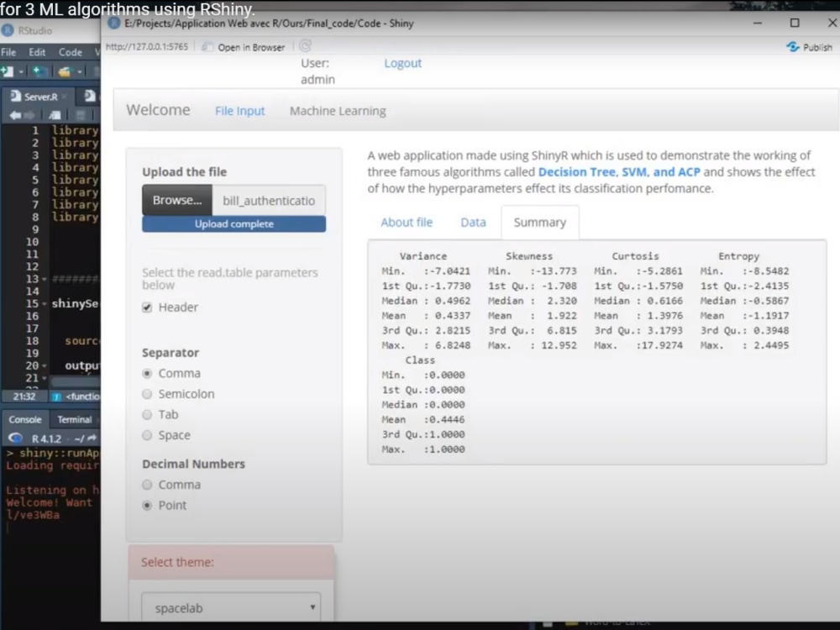Select Comma as separator
The height and width of the screenshot is (630, 840).
pyautogui.click(x=147, y=374)
